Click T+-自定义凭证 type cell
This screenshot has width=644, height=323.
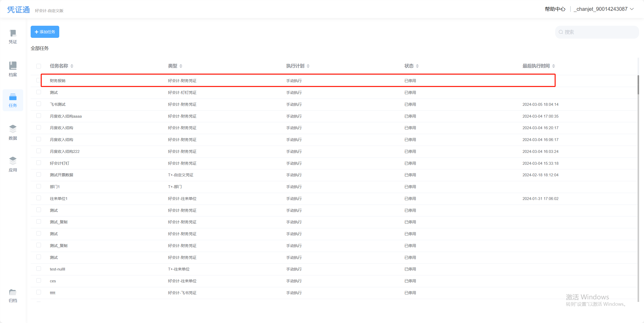coord(181,175)
